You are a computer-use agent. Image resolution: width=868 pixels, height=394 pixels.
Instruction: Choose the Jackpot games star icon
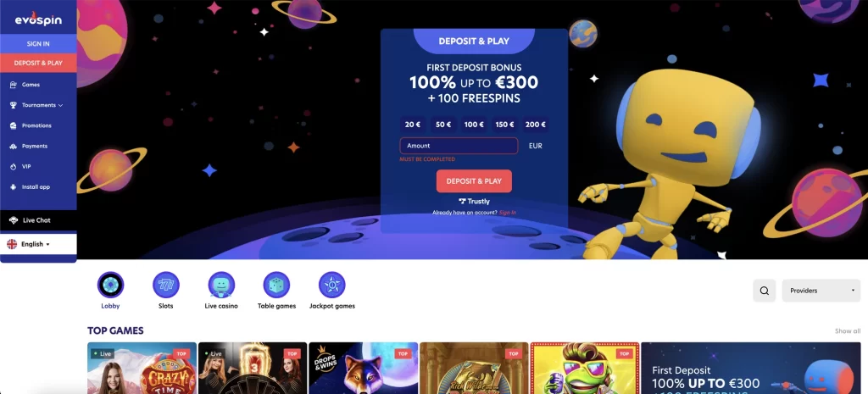pos(332,285)
